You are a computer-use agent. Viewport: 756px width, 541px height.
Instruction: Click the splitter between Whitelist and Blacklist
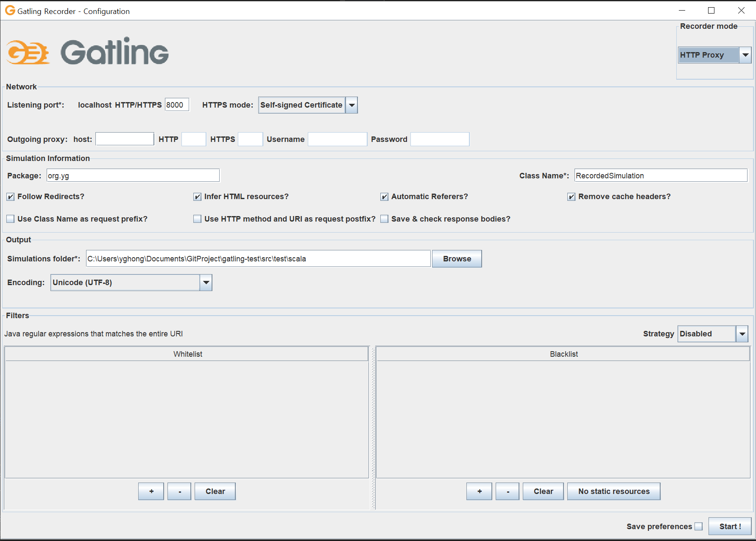(x=373, y=428)
